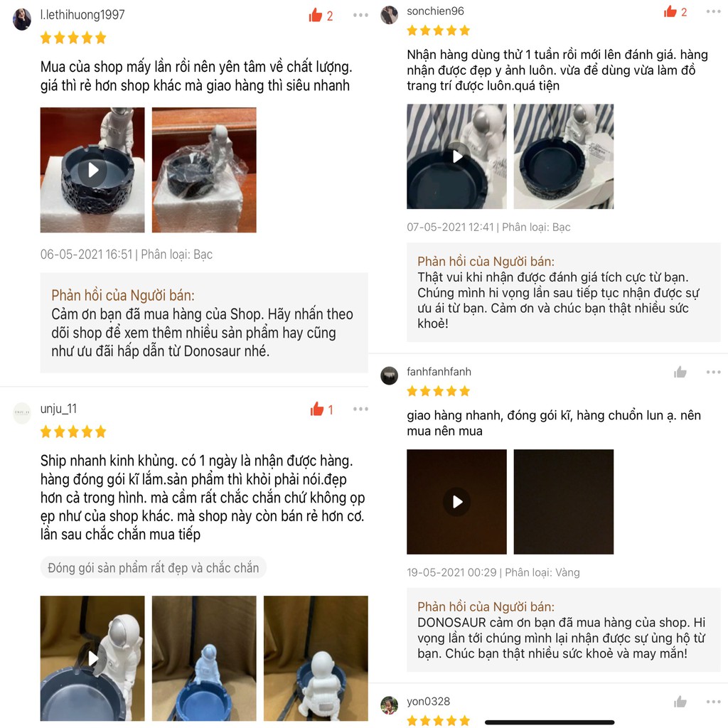Image resolution: width=728 pixels, height=728 pixels.
Task: Play the video in sonchien96's review
Action: coord(457,156)
